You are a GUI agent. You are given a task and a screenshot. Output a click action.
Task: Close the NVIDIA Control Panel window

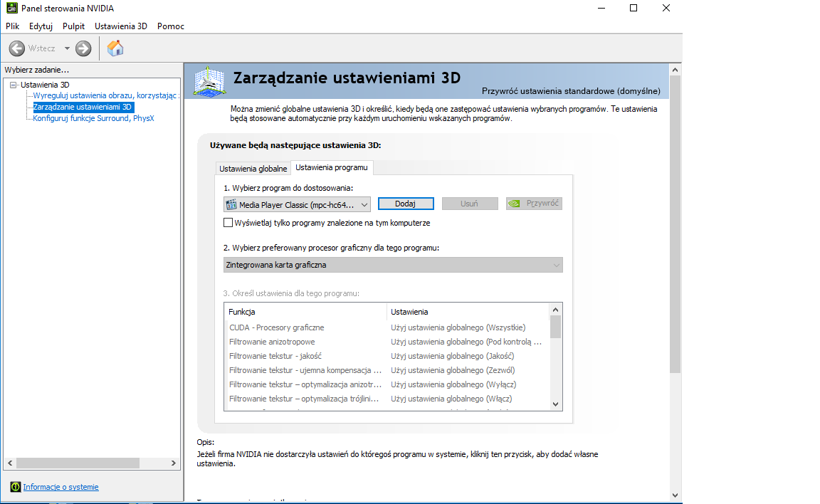[666, 9]
